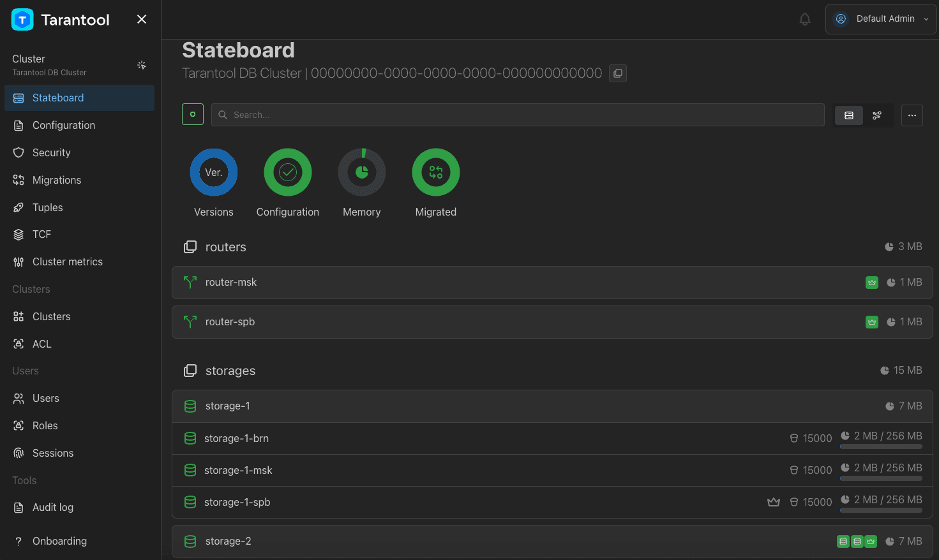Open the Audit log
This screenshot has width=939, height=560.
click(79, 507)
